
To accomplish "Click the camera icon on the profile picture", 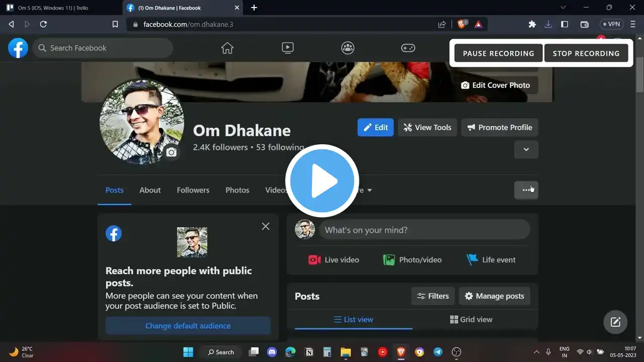I will pos(172,152).
